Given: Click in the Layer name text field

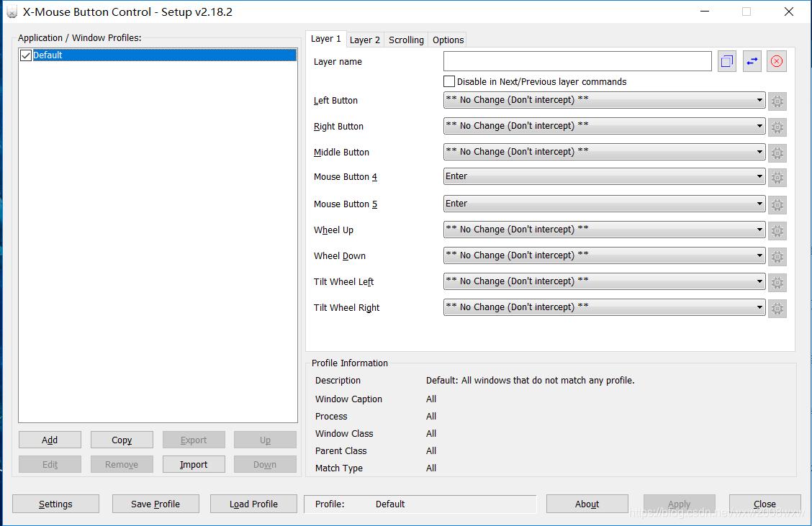Looking at the screenshot, I should point(577,61).
